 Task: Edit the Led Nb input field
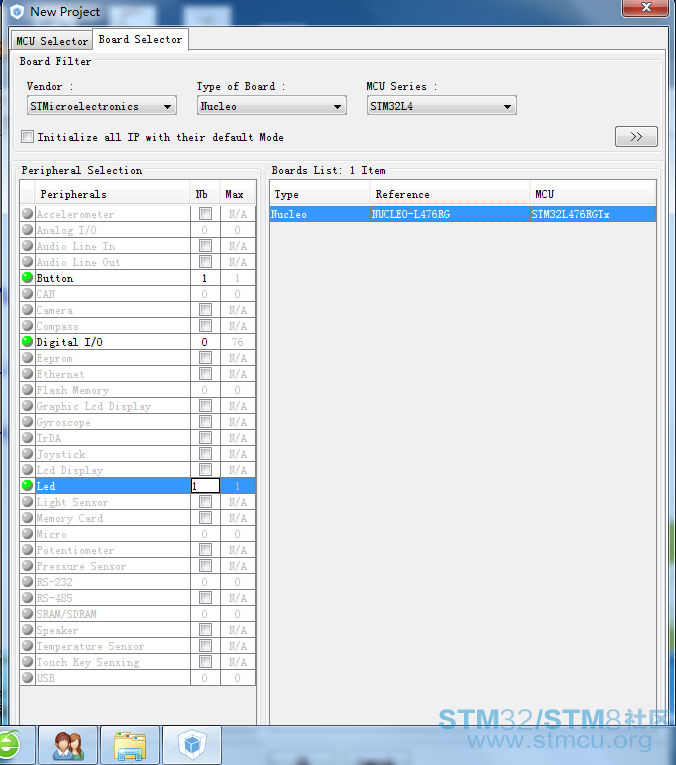coord(205,486)
